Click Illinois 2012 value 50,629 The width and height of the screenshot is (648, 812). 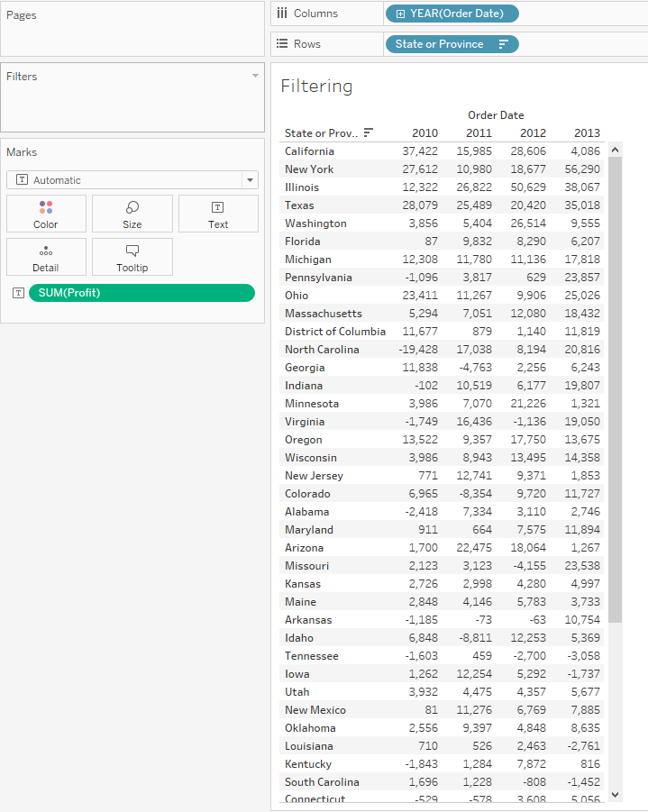(528, 187)
